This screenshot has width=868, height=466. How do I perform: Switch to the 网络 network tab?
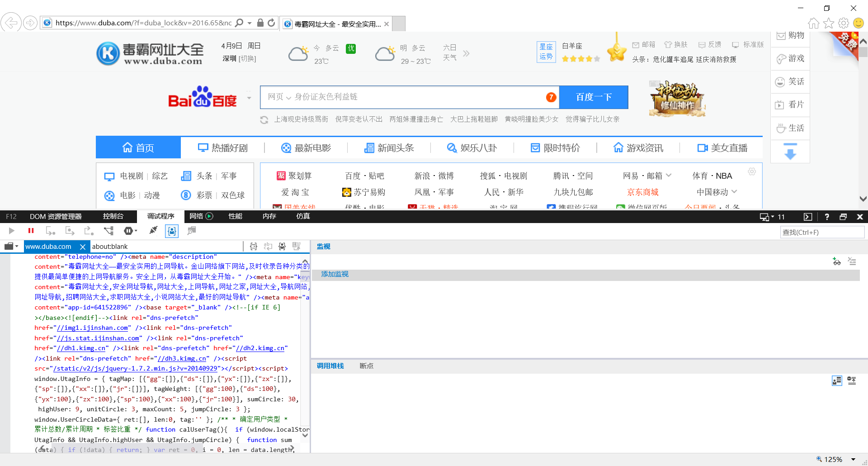(201, 216)
